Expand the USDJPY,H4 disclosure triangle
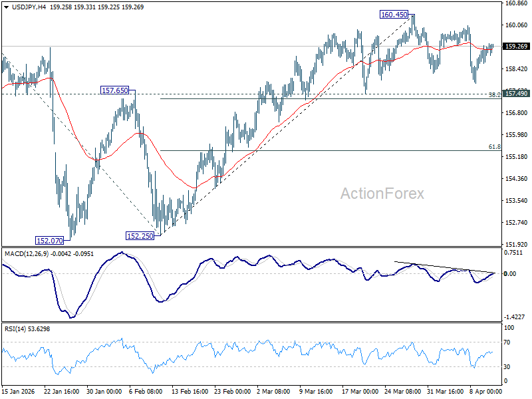This screenshot has width=532, height=399. [5, 9]
